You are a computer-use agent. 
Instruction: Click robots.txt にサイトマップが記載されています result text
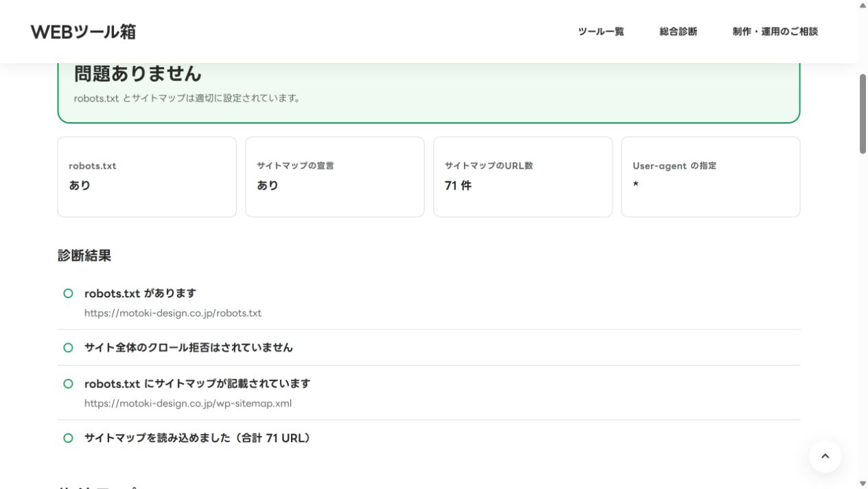point(198,384)
